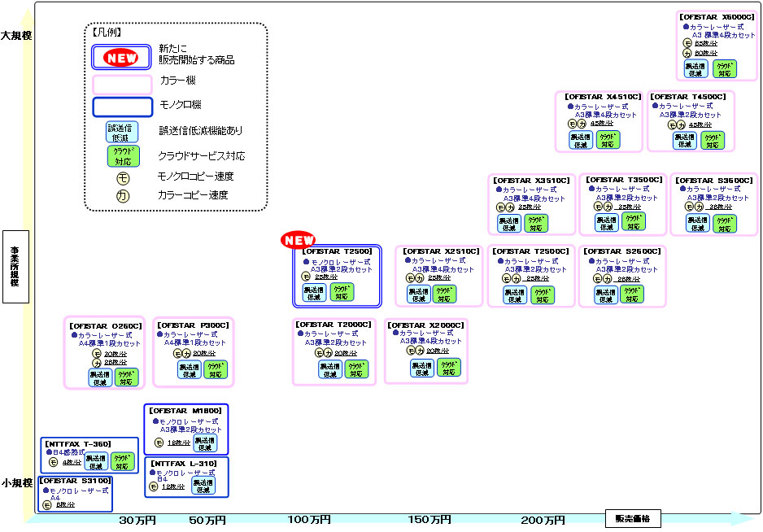Click the 誤送信低減 badge in the OFISTAR O260C card
The image size is (763, 532).
pyautogui.click(x=100, y=377)
